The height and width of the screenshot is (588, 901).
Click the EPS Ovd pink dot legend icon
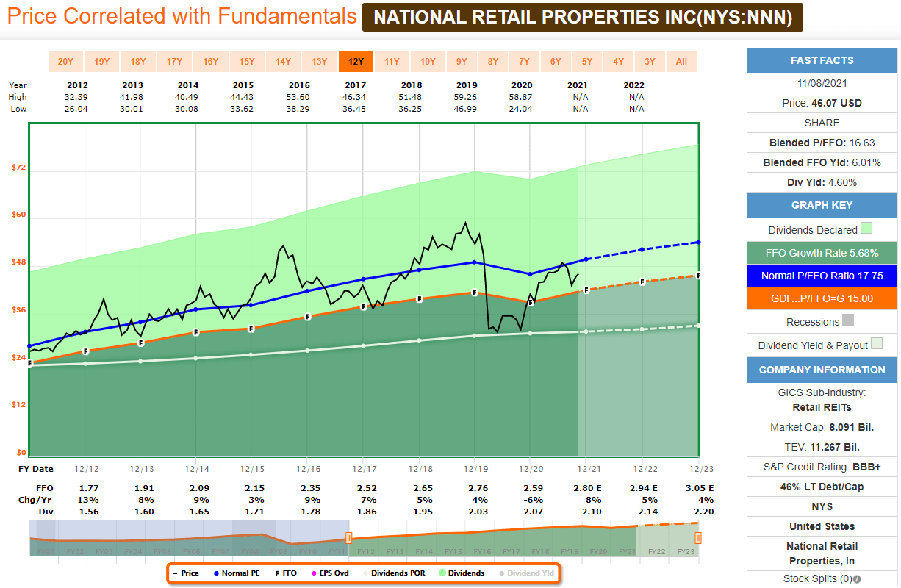tap(313, 573)
